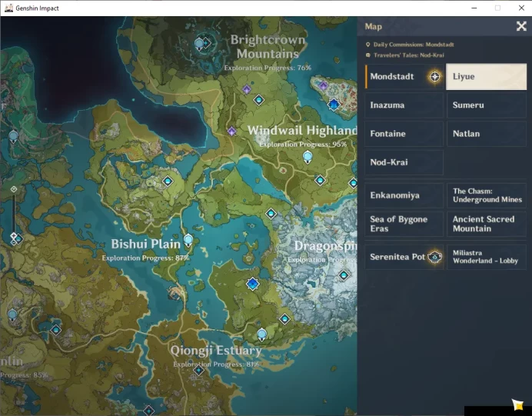Viewport: 532px width, 416px height.
Task: Select Natlan in the Map panel
Action: pos(486,134)
